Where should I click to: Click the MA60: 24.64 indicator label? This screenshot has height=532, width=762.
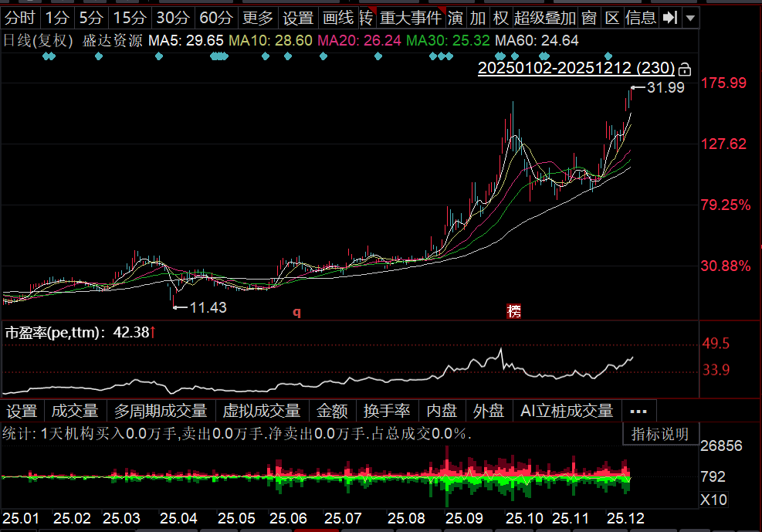[537, 41]
